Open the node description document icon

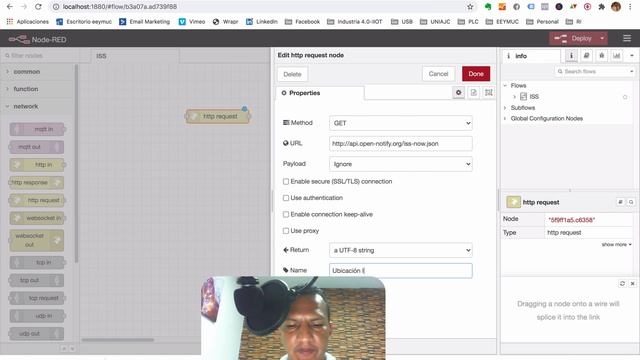tap(473, 93)
